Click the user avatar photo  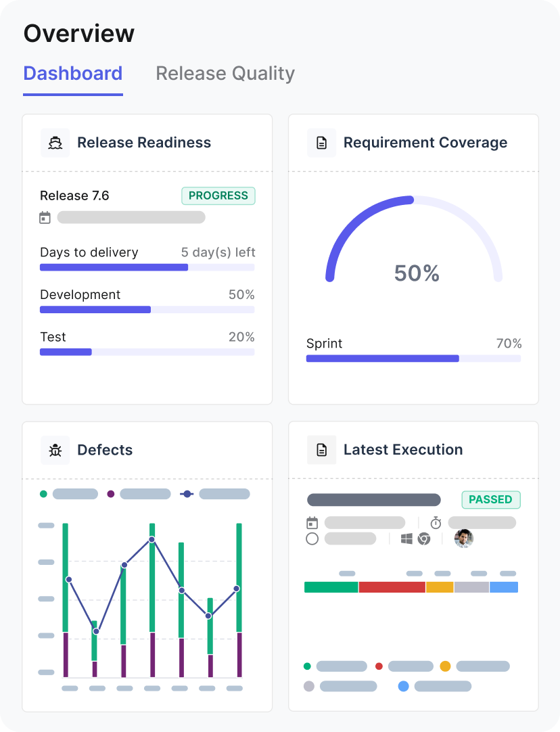(464, 539)
